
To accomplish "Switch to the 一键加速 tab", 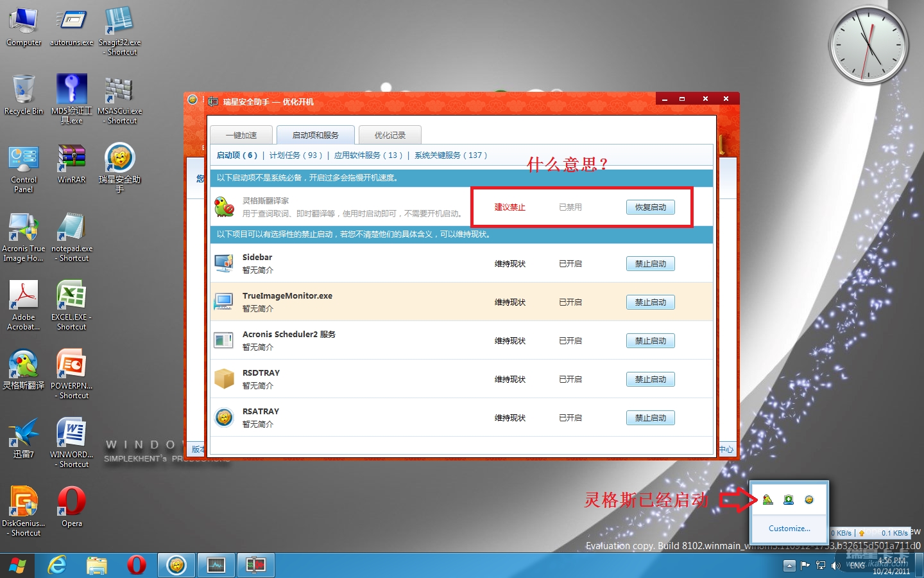I will [241, 135].
